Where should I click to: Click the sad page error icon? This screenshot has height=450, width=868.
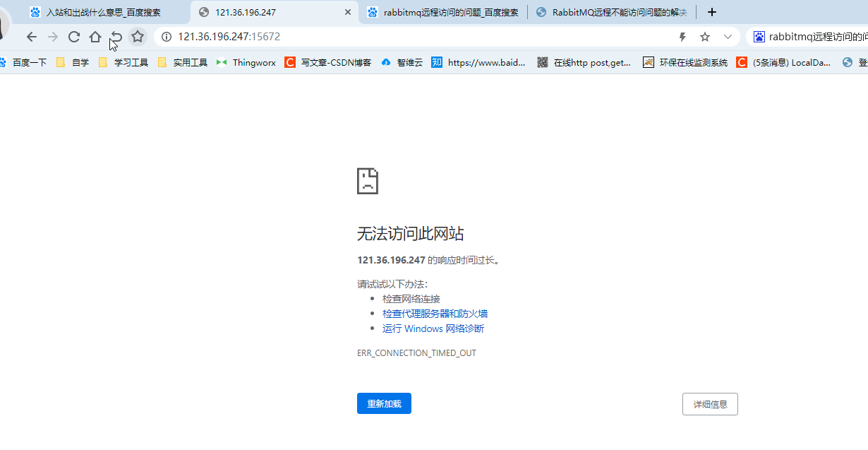[368, 181]
